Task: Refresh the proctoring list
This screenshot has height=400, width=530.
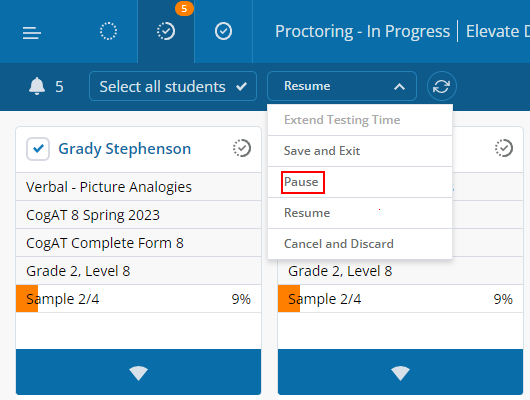Action: (x=441, y=87)
